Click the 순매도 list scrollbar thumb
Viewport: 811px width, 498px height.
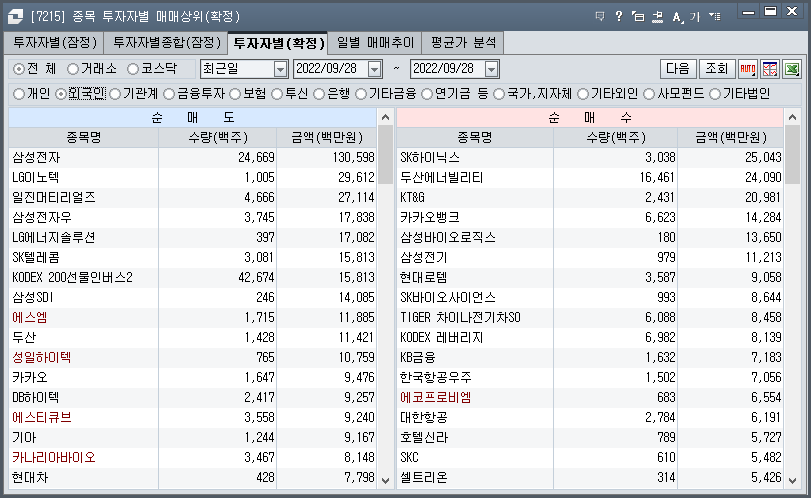[385, 154]
